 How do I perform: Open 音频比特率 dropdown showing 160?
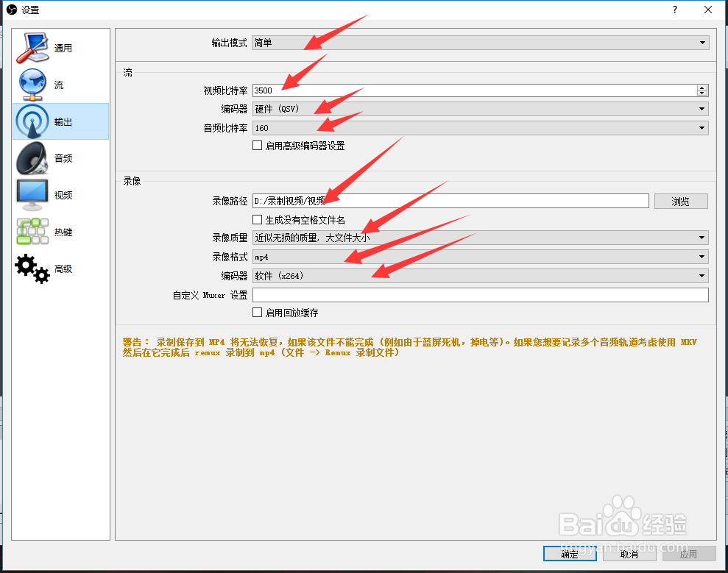coord(480,128)
